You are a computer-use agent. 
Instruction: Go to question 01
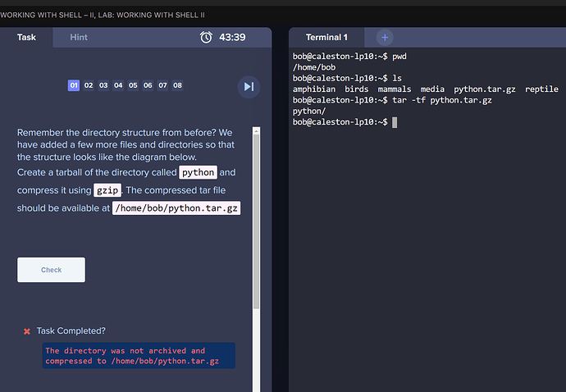tap(74, 85)
